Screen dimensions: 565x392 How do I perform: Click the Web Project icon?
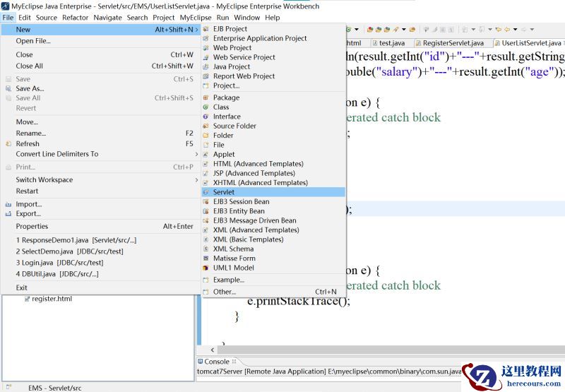coord(206,47)
